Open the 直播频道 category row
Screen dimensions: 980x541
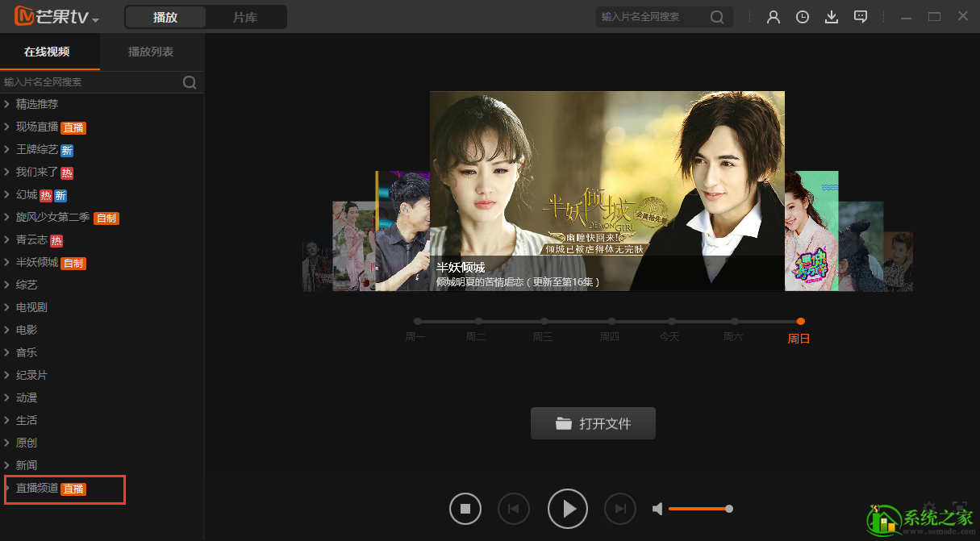tap(102, 489)
